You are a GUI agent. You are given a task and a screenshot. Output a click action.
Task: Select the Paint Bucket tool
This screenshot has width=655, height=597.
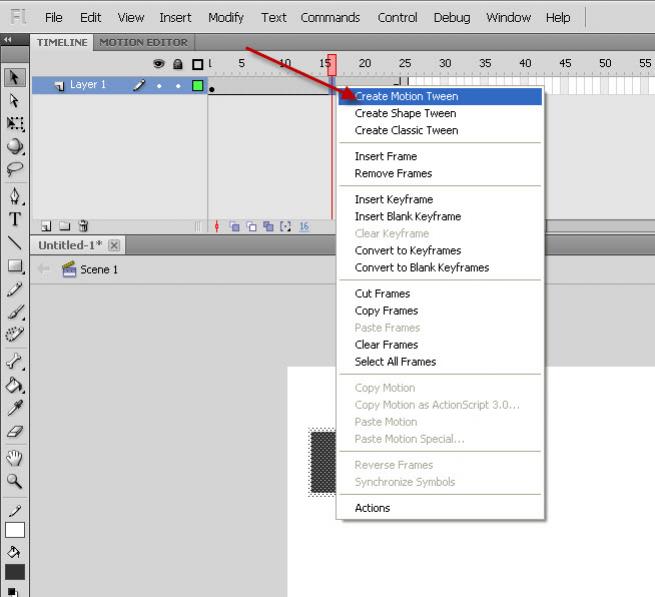(x=15, y=385)
